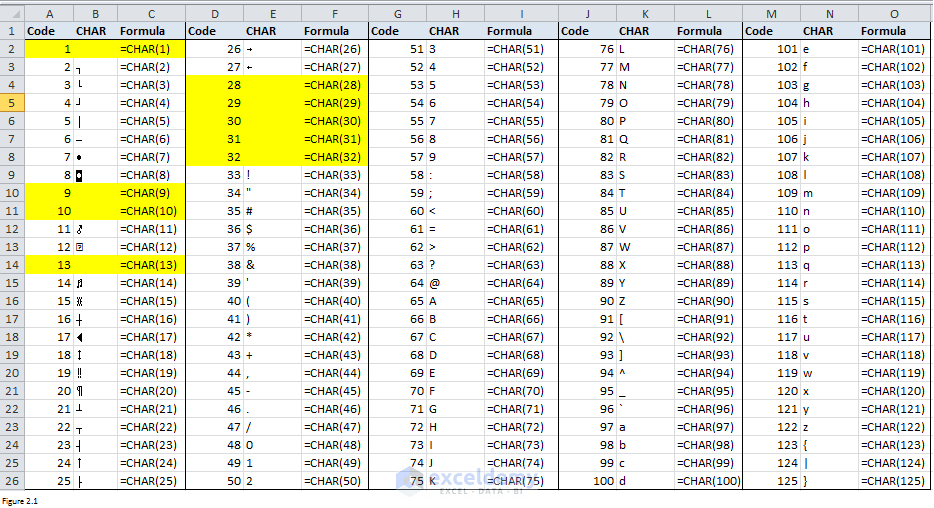Click the cell with the & character
The image size is (934, 508).
tap(272, 265)
